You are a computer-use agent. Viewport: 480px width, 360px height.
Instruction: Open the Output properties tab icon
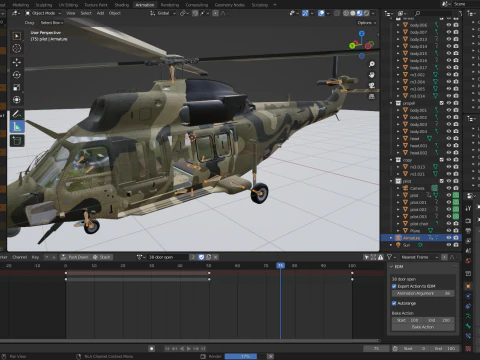coord(468,231)
